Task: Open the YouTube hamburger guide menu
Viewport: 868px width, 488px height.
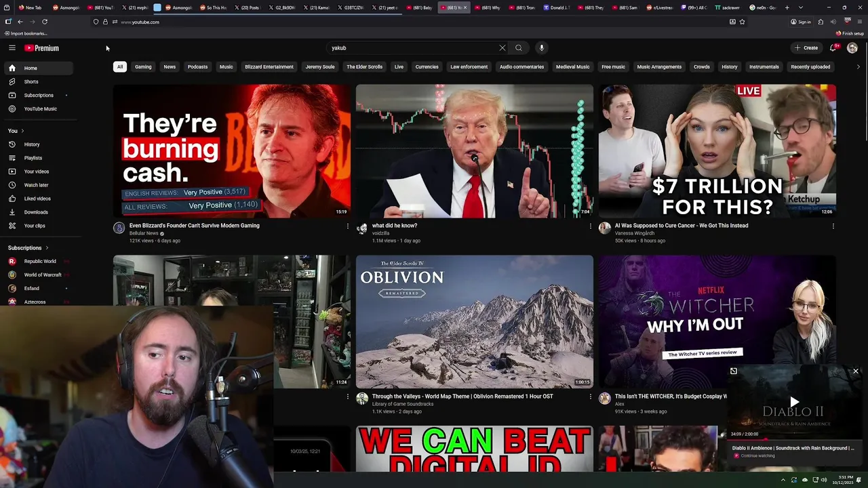Action: point(12,47)
